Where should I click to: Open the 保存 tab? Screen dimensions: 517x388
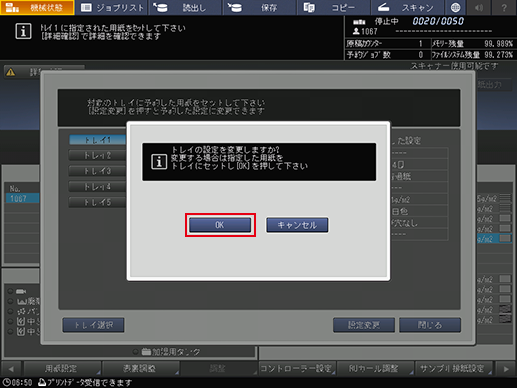(x=260, y=7)
